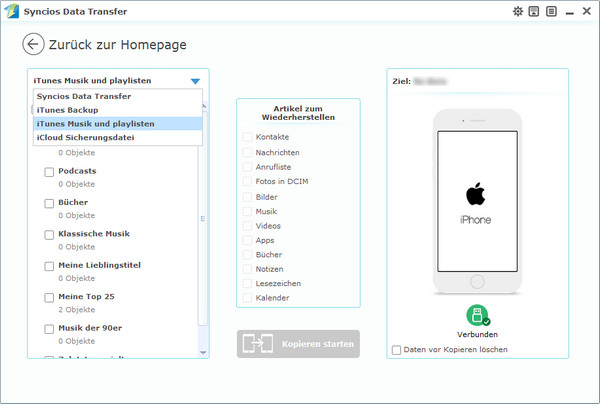The width and height of the screenshot is (600, 404).
Task: Check Bücher in restore items list
Action: [x=247, y=255]
